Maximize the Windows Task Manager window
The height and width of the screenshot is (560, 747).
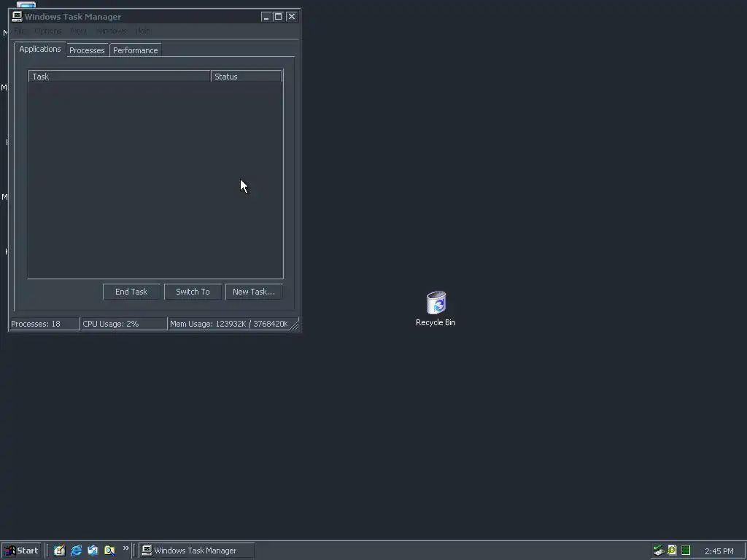[x=278, y=17]
